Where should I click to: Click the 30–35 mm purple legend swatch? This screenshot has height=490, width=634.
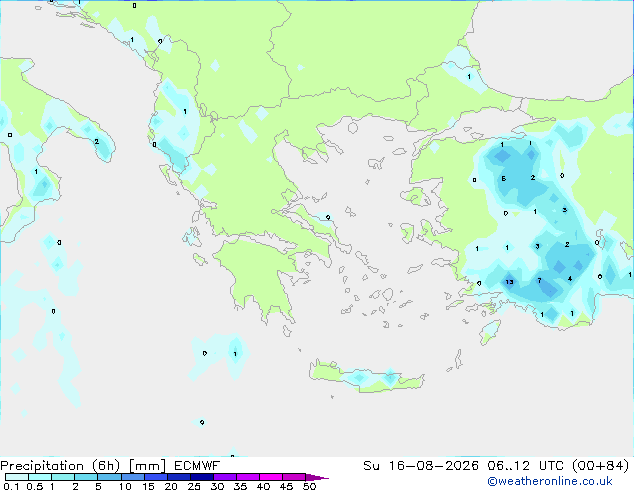click(x=225, y=477)
